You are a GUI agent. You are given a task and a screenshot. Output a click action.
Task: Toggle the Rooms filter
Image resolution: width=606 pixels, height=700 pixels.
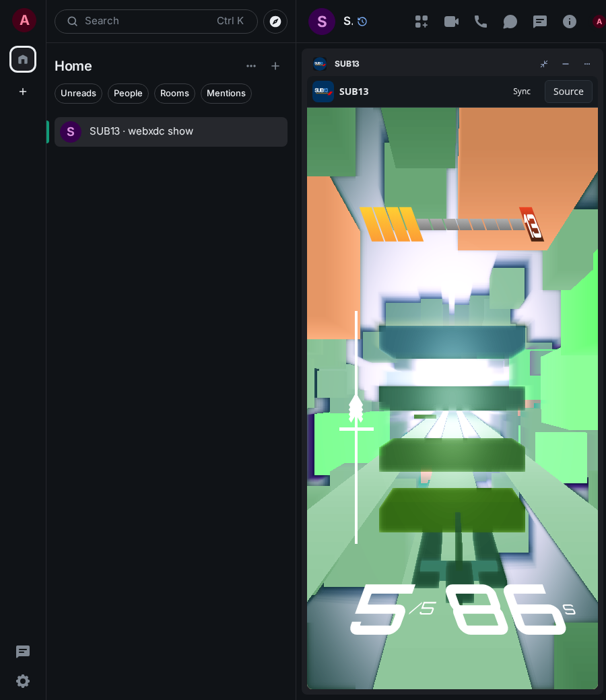[174, 94]
